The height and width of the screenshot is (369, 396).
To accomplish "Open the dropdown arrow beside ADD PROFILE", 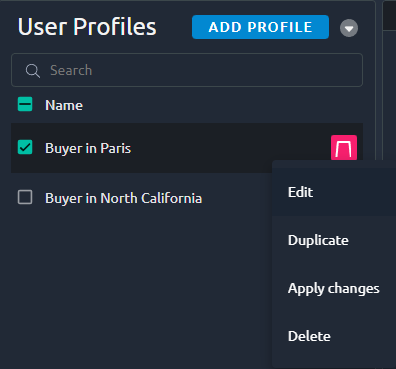I will [349, 28].
